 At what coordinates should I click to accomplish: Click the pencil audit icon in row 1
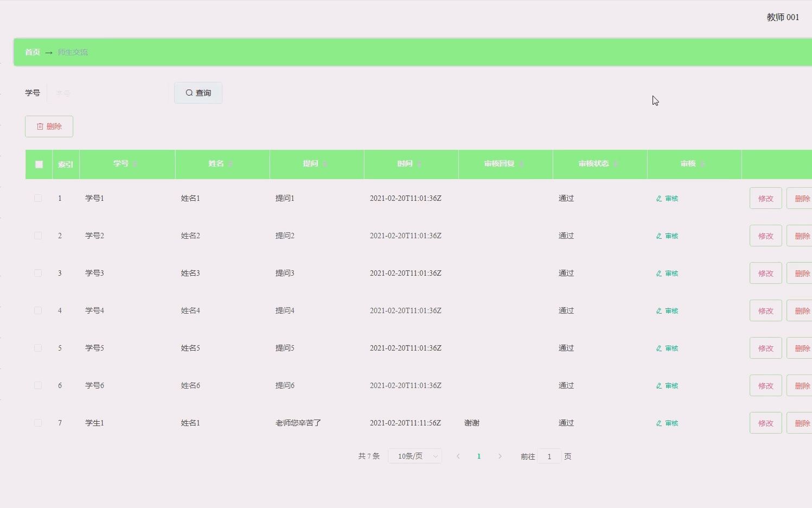pyautogui.click(x=657, y=198)
